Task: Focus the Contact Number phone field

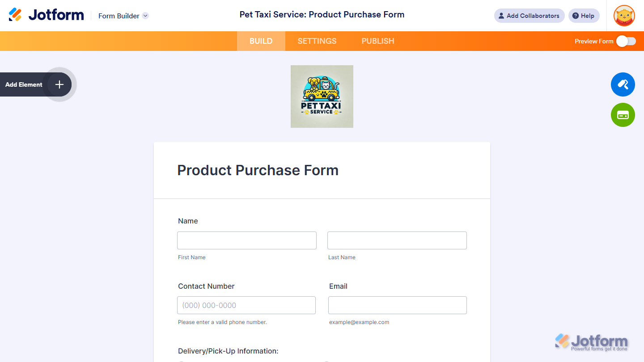Action: (246, 305)
